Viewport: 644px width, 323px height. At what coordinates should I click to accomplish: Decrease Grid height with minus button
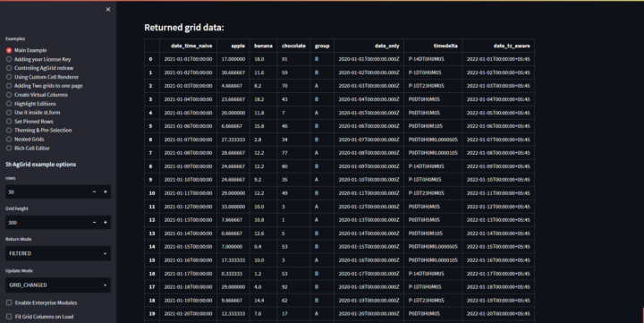pyautogui.click(x=94, y=222)
